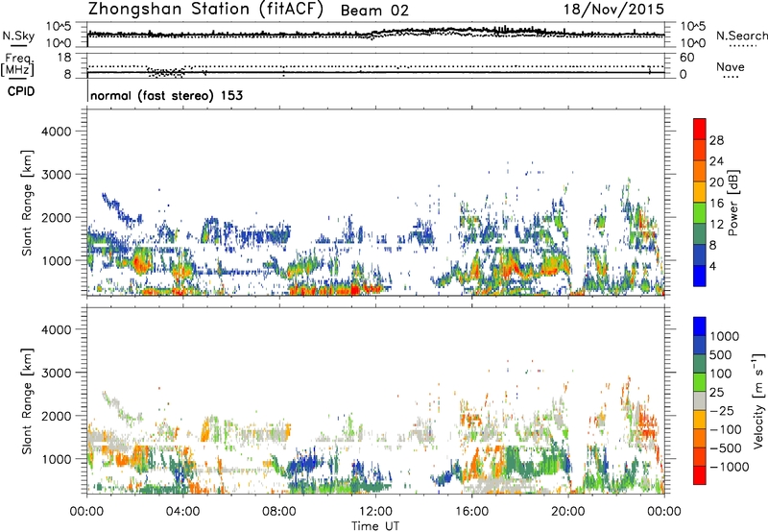Click the "Velocity [m s⁻¹]" colorbar title
The image size is (768, 532).
point(758,400)
